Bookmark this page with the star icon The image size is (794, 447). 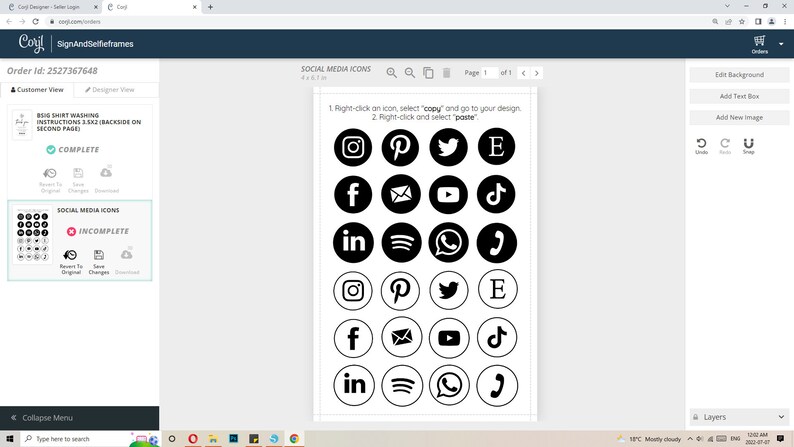point(742,22)
